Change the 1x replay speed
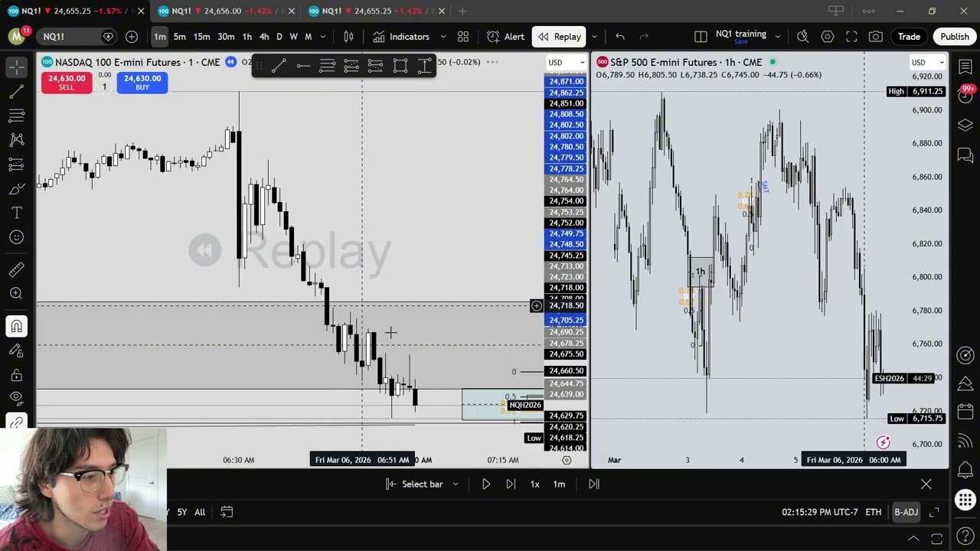Screen dimensions: 980x551 [x=535, y=484]
